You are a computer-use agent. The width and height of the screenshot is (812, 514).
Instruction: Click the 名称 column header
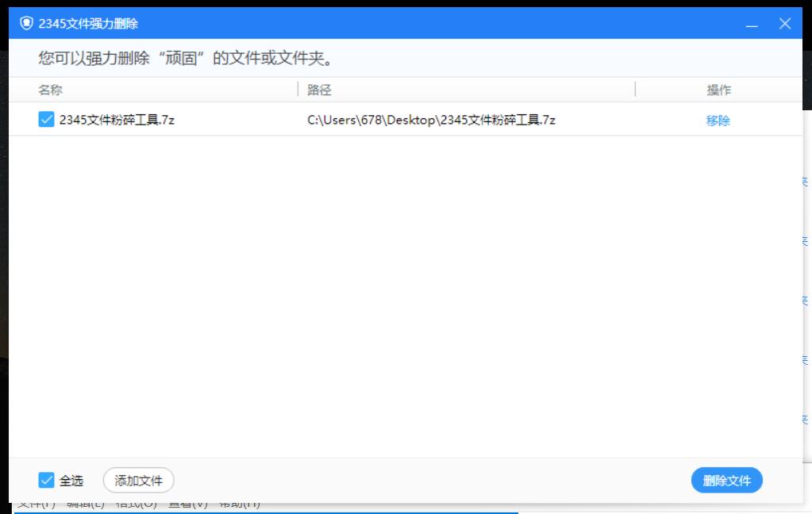click(50, 90)
